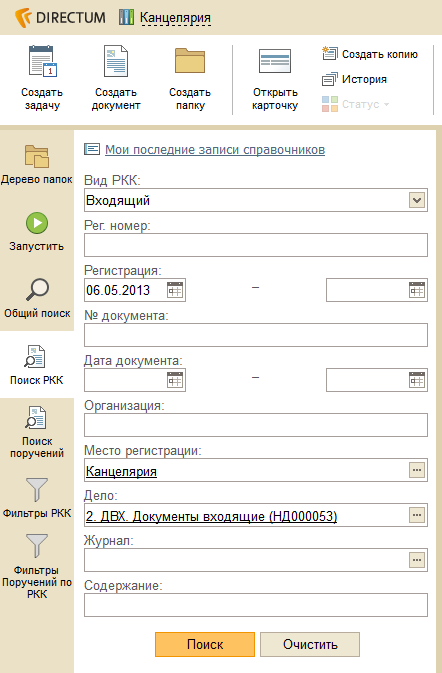442x673 pixels.
Task: Open the Канцелярия module menu
Action: coord(175,18)
